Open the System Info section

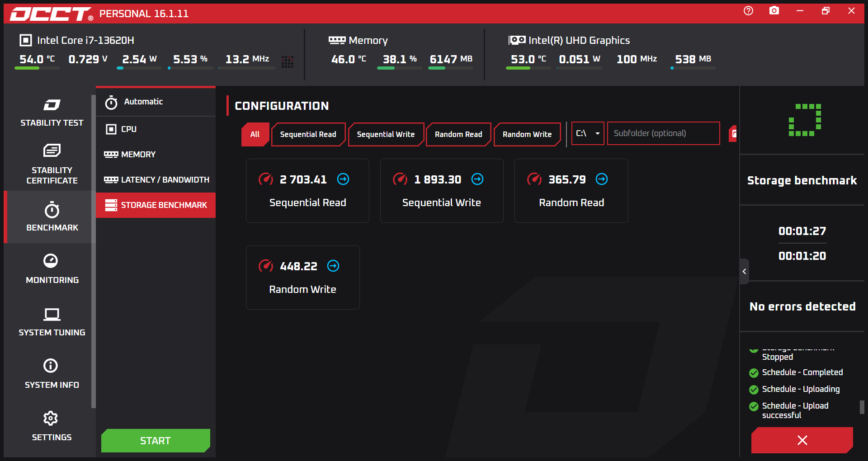tap(52, 373)
